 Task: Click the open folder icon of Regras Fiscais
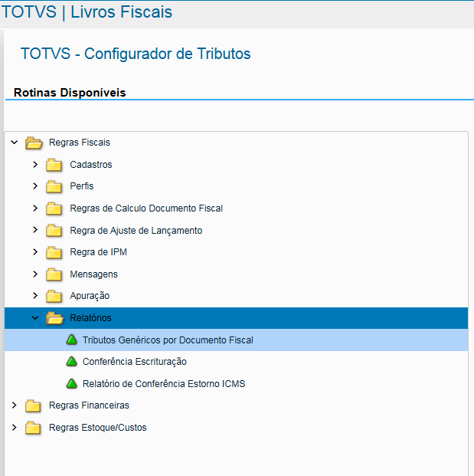click(34, 143)
